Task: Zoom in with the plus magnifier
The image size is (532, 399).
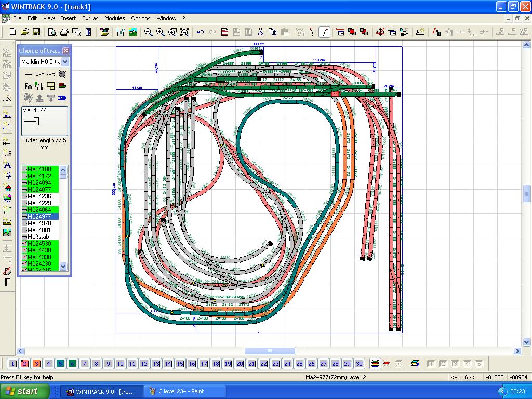Action: click(x=160, y=32)
